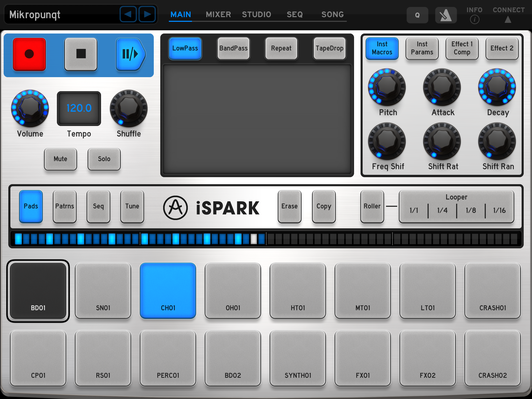532x399 pixels.
Task: Trigger the HT01 tom pad
Action: click(x=298, y=291)
